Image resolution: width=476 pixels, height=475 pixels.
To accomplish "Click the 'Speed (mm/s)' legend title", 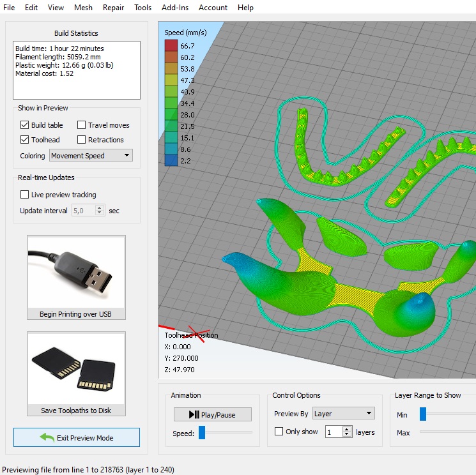I will [x=185, y=33].
